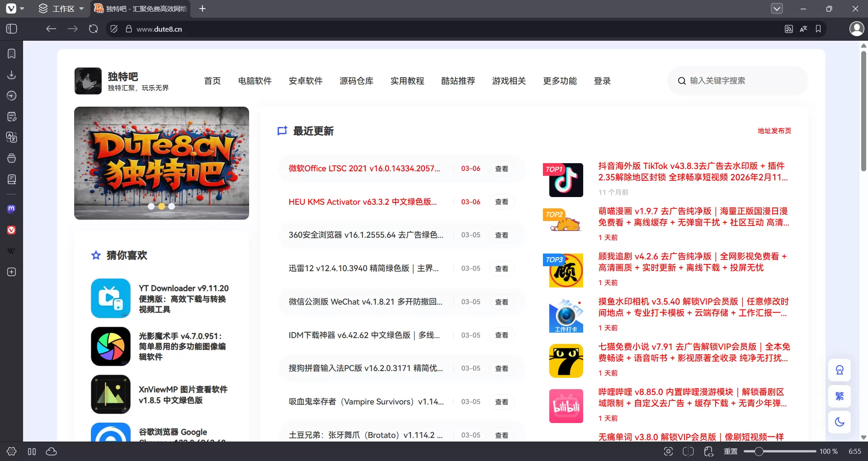This screenshot has height=461, width=868.
Task: Open the tab bar chevron dropdown
Action: click(778, 9)
